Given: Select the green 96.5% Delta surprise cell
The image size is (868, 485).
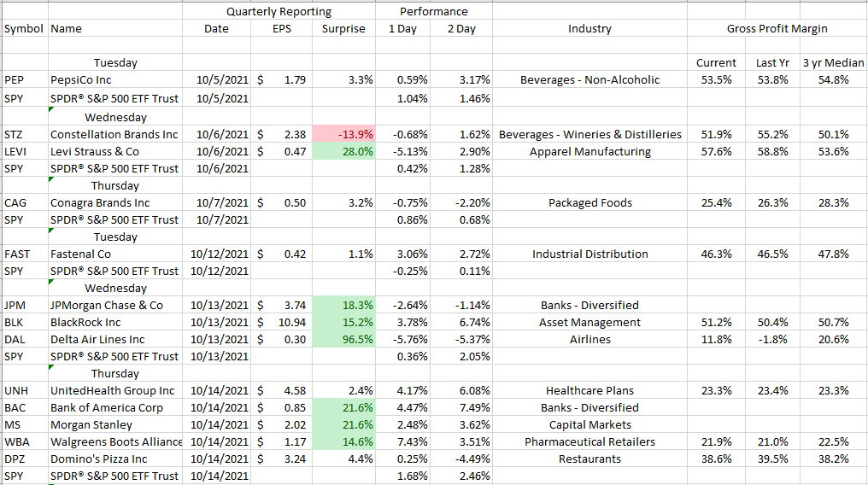Looking at the screenshot, I should tap(343, 339).
